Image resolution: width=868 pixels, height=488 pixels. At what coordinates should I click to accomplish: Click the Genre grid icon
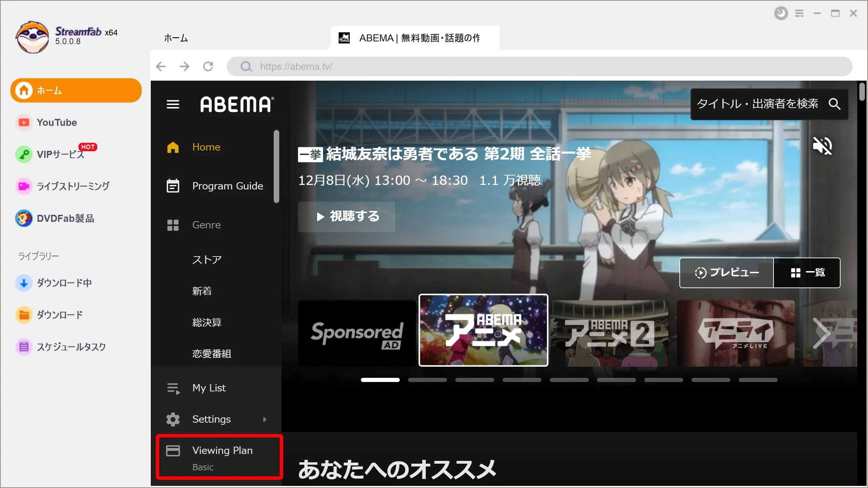point(173,225)
